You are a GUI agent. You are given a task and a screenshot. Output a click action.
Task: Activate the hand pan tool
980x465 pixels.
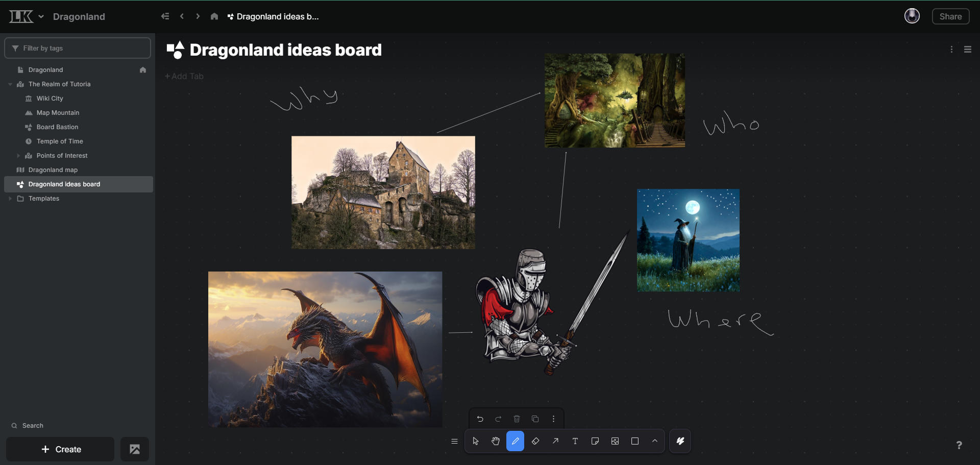[496, 441]
